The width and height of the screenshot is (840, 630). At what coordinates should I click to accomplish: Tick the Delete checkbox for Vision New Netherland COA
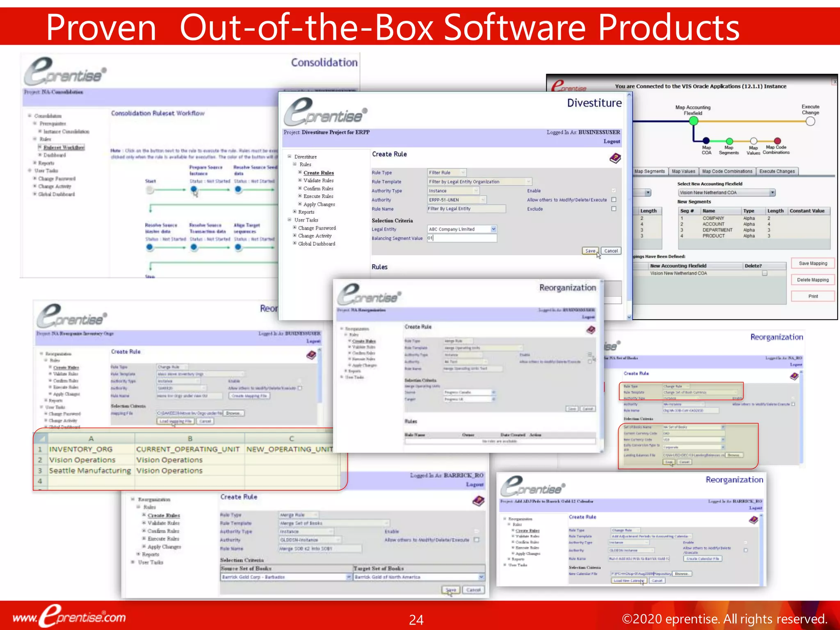tap(765, 273)
